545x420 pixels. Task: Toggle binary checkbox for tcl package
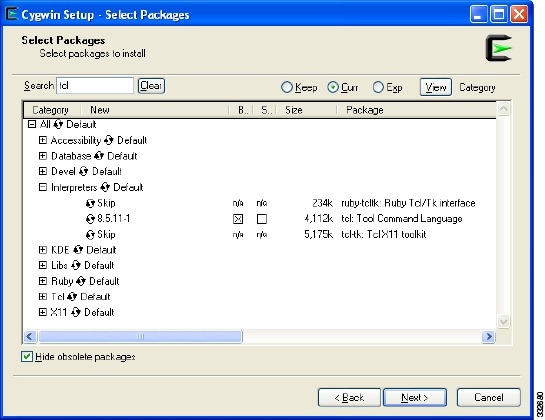pyautogui.click(x=238, y=219)
